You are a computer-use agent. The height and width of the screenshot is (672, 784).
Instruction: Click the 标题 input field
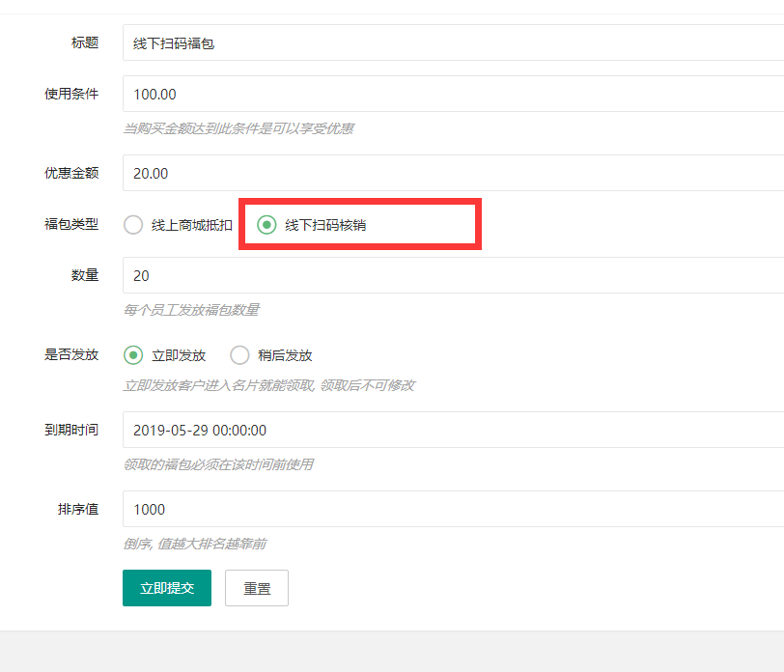coord(452,43)
